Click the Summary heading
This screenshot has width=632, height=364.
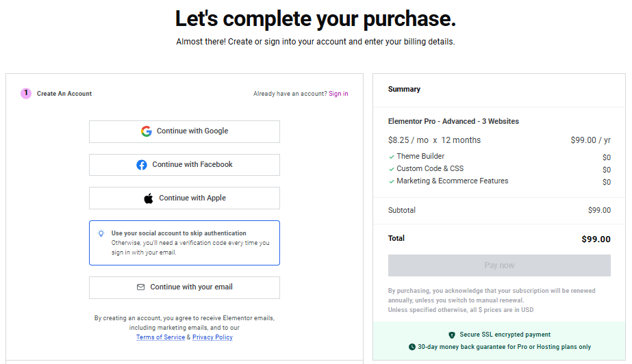click(x=404, y=89)
